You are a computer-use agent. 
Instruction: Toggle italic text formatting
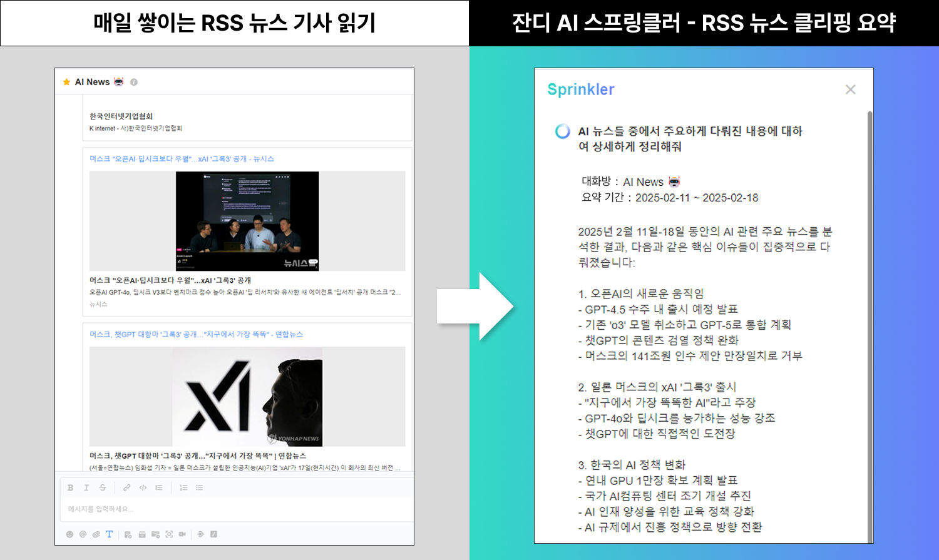point(86,487)
